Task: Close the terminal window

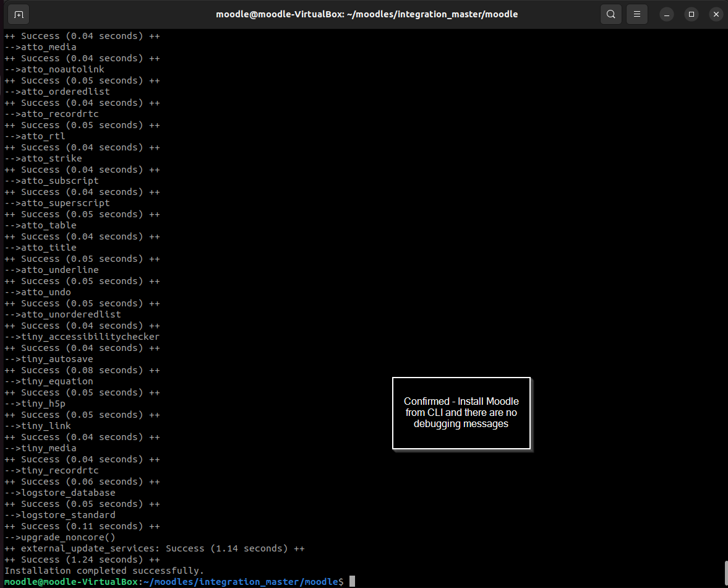Action: (716, 14)
